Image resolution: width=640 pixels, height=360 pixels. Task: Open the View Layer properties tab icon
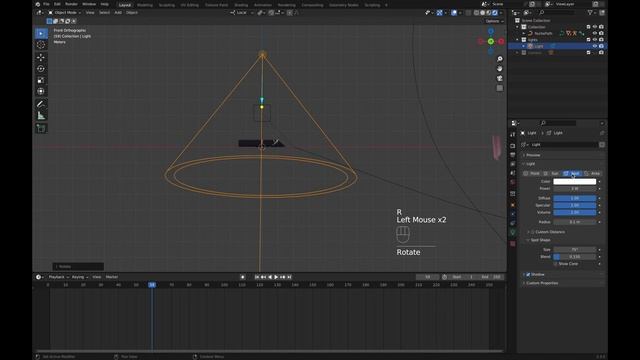coord(513,164)
